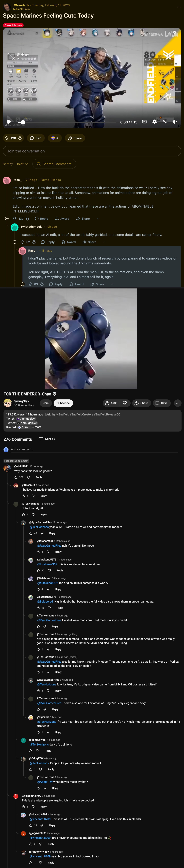Toggle closed captions on the video
The image size is (184, 868).
pyautogui.click(x=144, y=122)
